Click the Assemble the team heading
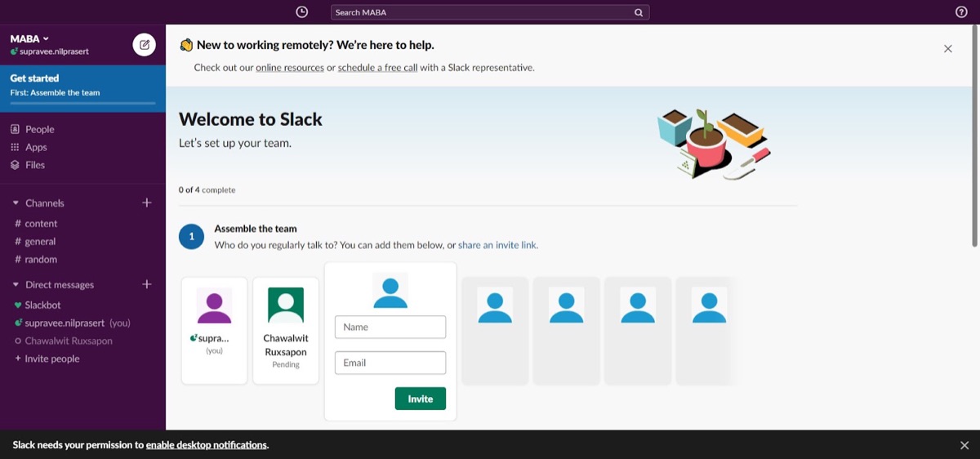 256,229
